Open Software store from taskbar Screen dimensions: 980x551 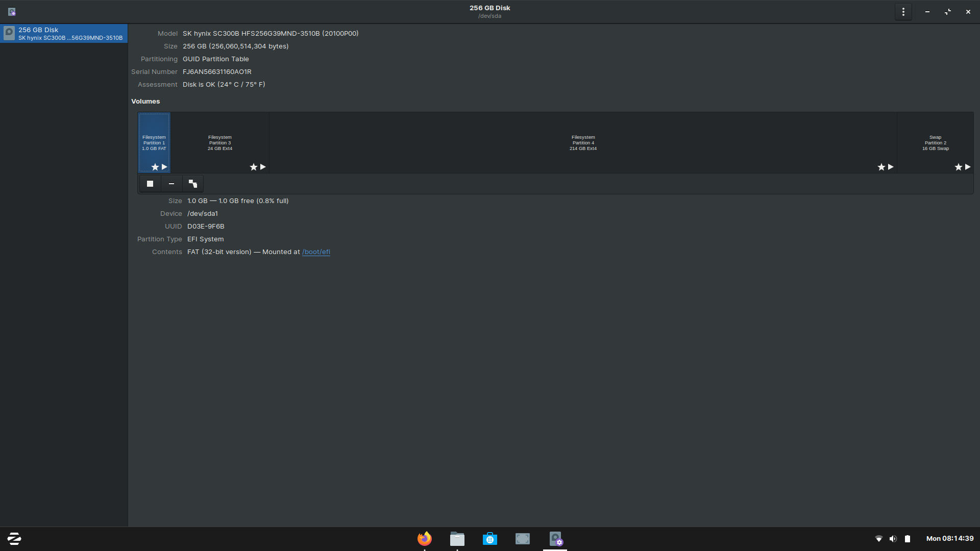click(x=490, y=539)
